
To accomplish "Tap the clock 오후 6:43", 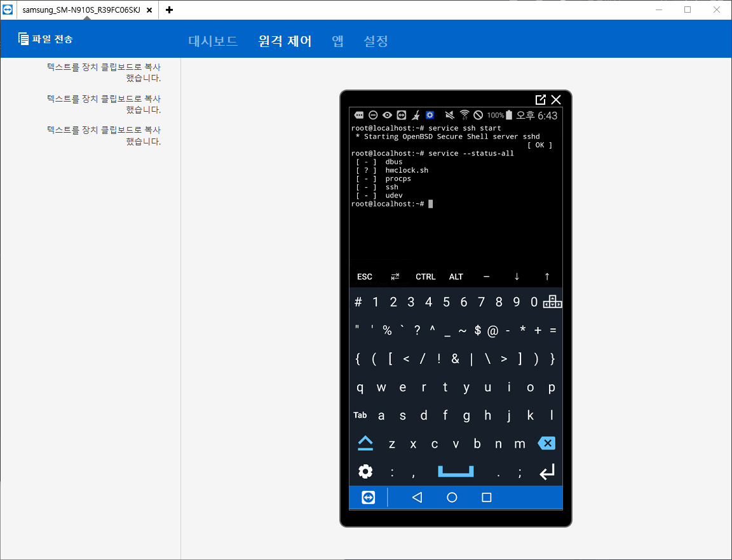I will [x=537, y=116].
